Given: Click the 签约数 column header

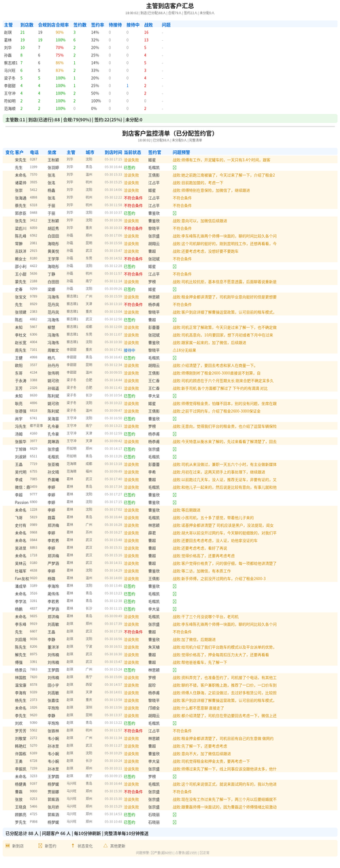Looking at the screenshot, I should [x=80, y=24].
